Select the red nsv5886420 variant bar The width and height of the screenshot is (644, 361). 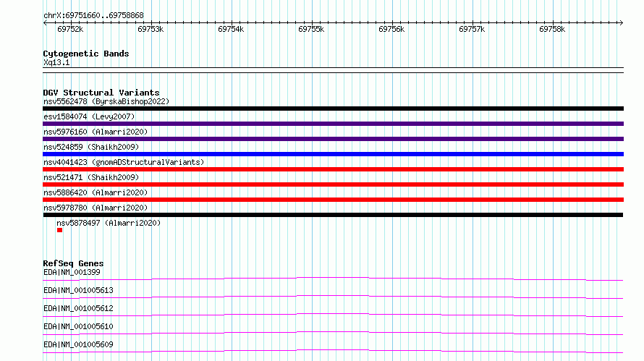click(333, 200)
